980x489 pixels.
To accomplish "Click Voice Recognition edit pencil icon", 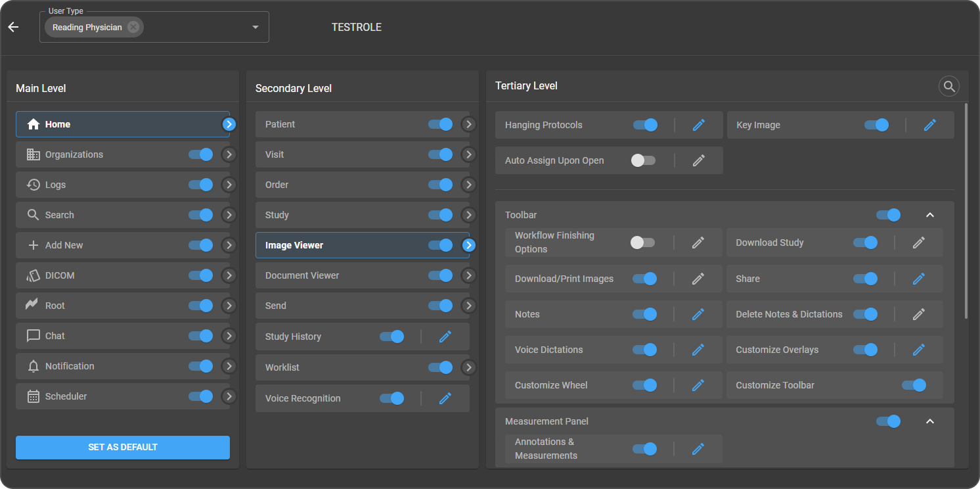I will [x=445, y=398].
